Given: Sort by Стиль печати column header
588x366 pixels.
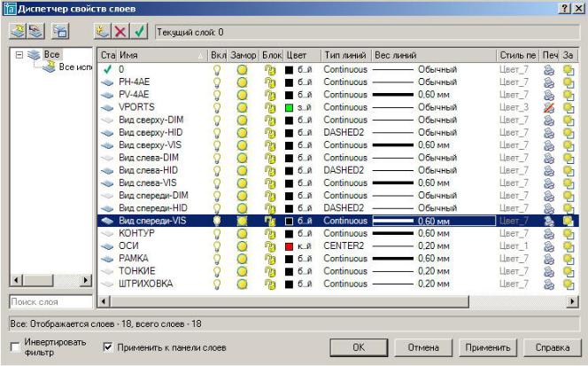Looking at the screenshot, I should pos(518,55).
